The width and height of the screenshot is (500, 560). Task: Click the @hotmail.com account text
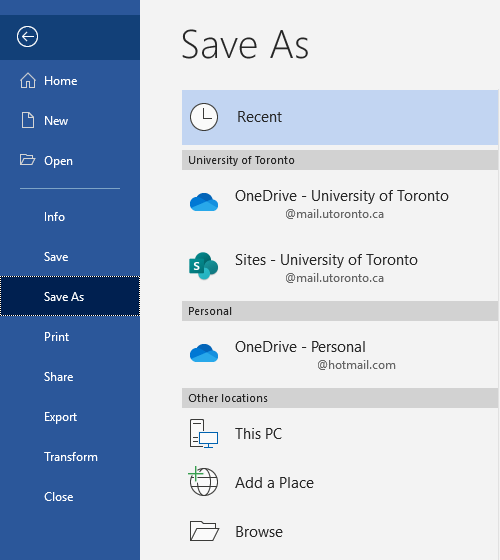pos(356,365)
